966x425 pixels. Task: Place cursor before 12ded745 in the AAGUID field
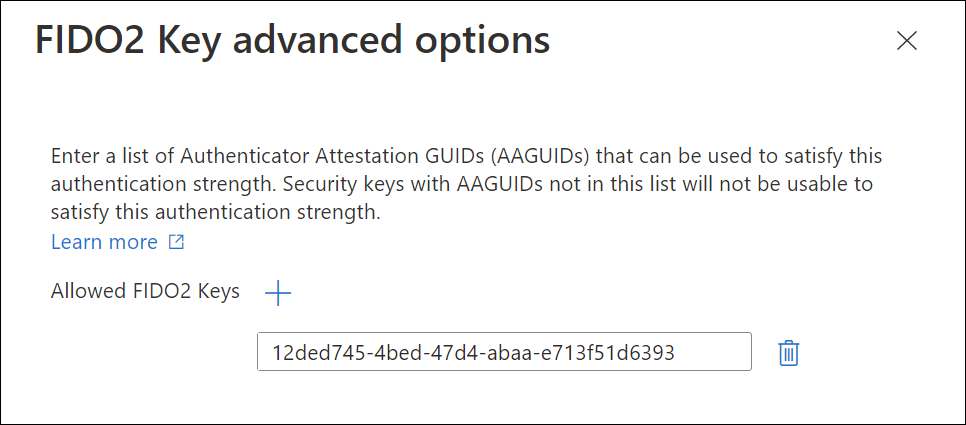[x=272, y=352]
